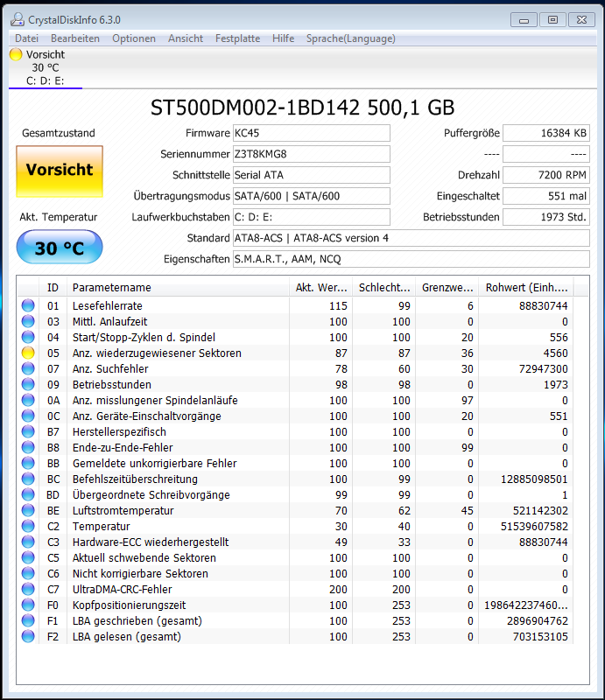Click status orb for Lesefehlerrate row
The width and height of the screenshot is (605, 700).
click(28, 305)
